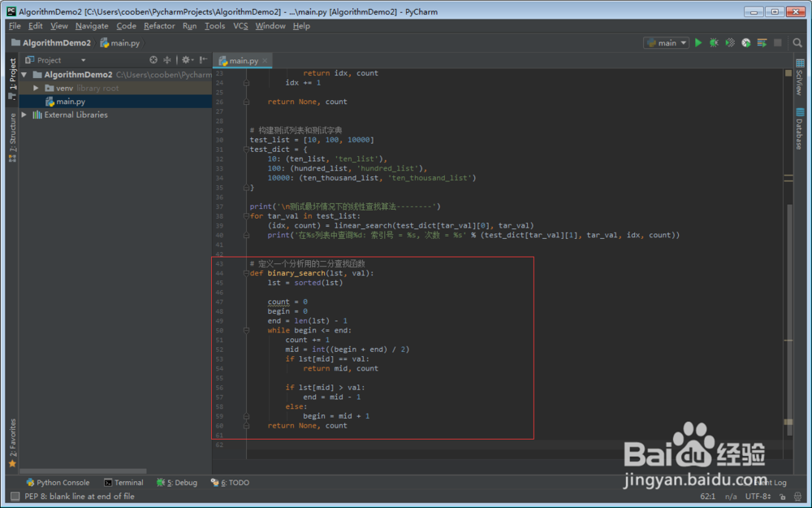Open the Edit menu
This screenshot has width=812, height=508.
point(35,26)
